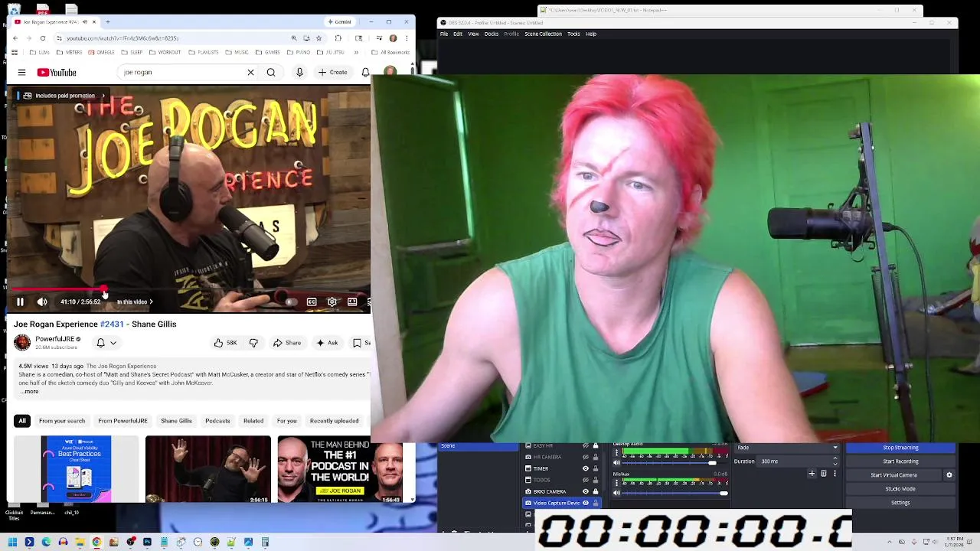Go to the YouTube home logo
The width and height of the screenshot is (980, 551).
[57, 73]
